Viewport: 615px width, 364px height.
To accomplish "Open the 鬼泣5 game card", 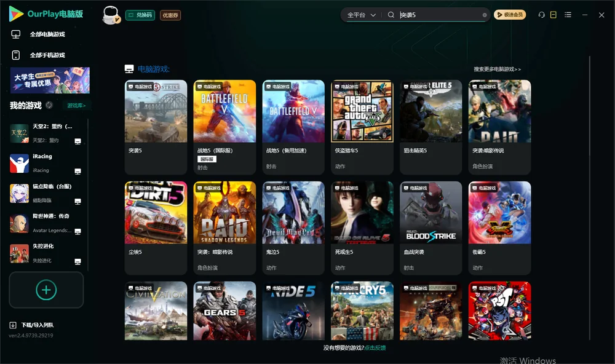I will (293, 228).
